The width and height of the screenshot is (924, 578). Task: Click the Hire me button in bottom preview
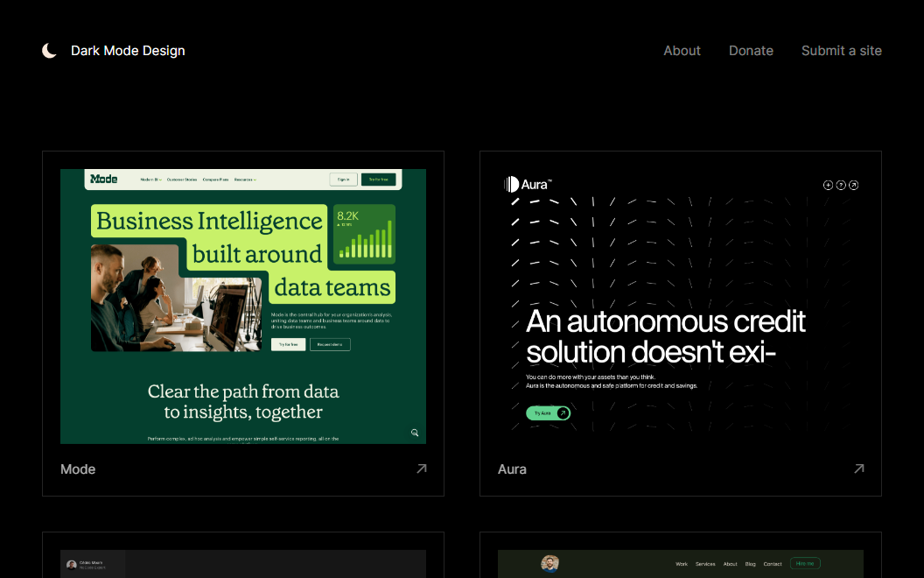point(804,563)
